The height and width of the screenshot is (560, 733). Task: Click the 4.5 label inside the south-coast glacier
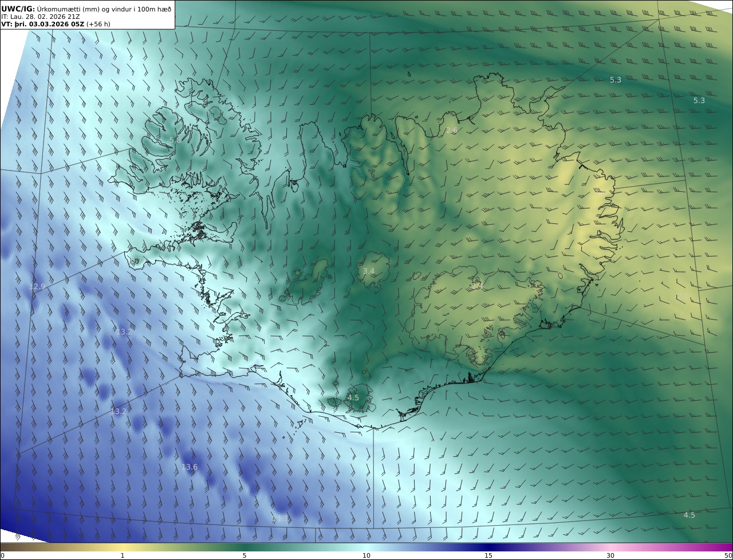click(x=353, y=397)
